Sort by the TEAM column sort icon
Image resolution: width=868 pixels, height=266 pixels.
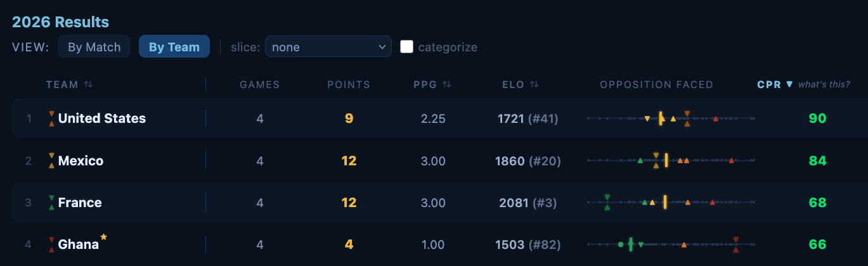[88, 84]
